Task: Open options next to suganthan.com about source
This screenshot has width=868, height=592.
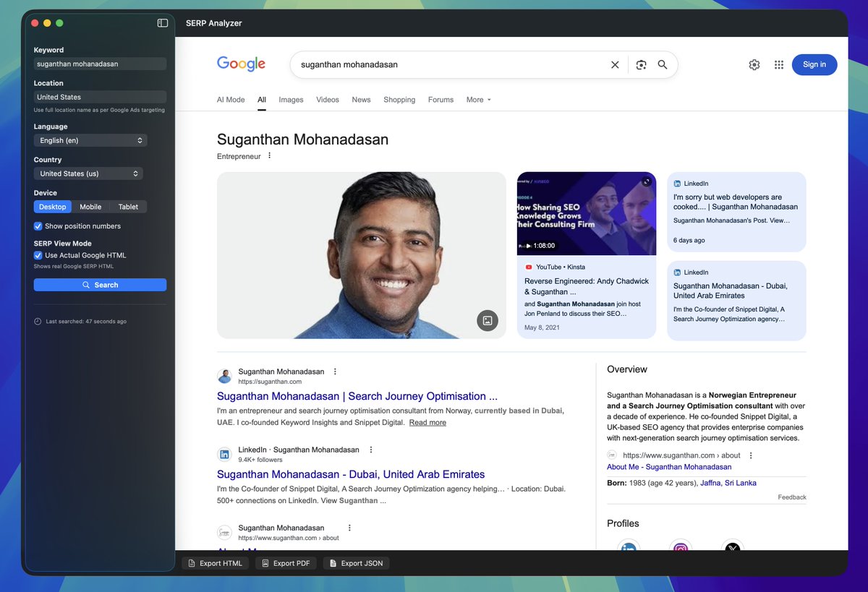Action: point(751,455)
